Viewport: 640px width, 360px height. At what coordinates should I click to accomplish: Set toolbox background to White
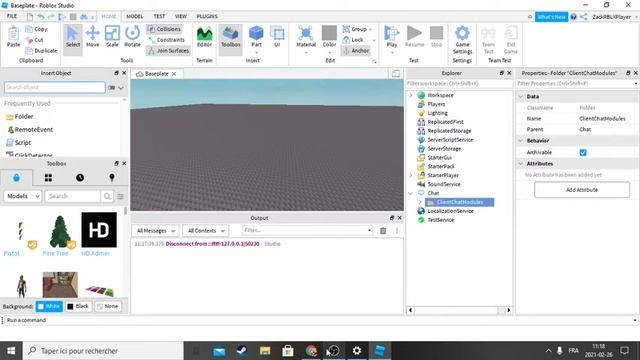tap(49, 306)
